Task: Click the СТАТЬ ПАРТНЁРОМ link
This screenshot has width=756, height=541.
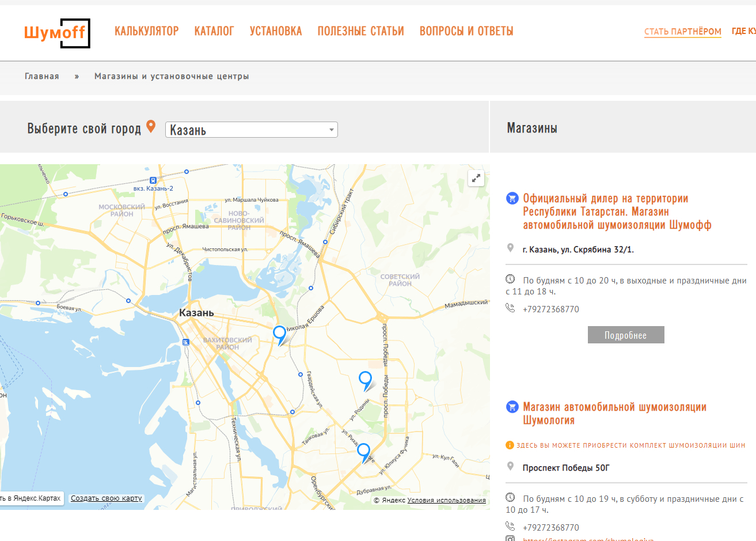Action: pyautogui.click(x=682, y=32)
